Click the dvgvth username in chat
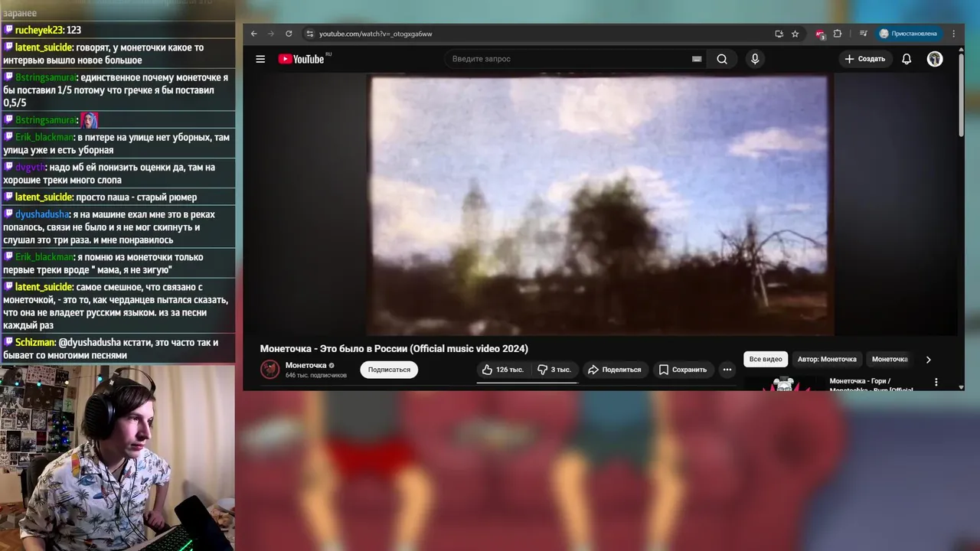This screenshot has width=980, height=551. [x=30, y=167]
